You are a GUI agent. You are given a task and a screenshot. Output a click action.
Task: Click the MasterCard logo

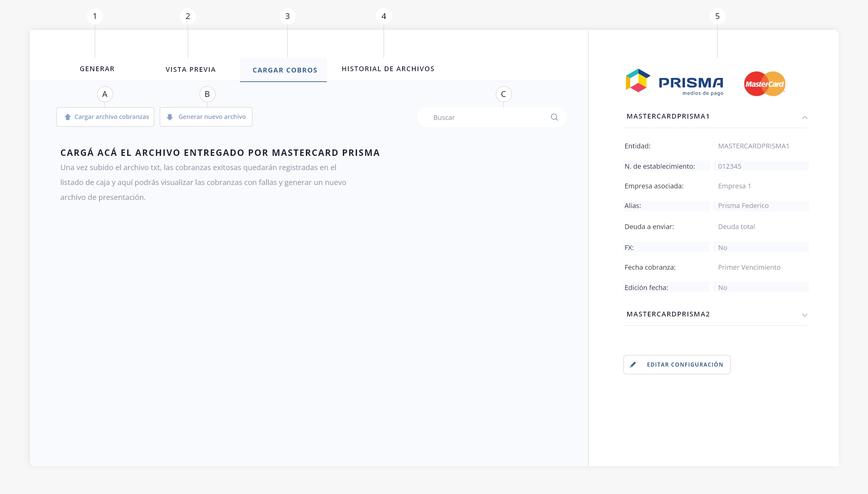tap(765, 83)
